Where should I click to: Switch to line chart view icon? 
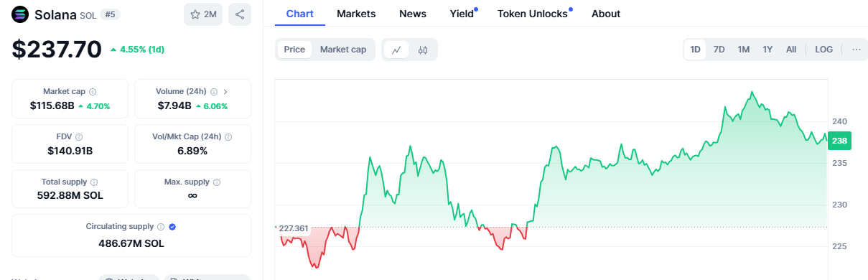pos(396,50)
